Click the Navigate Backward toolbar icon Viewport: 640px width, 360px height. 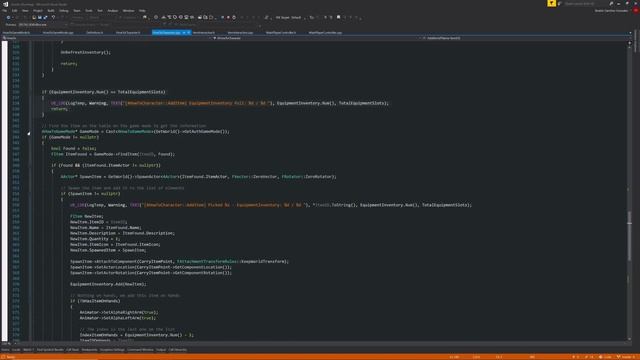[x=8, y=18]
